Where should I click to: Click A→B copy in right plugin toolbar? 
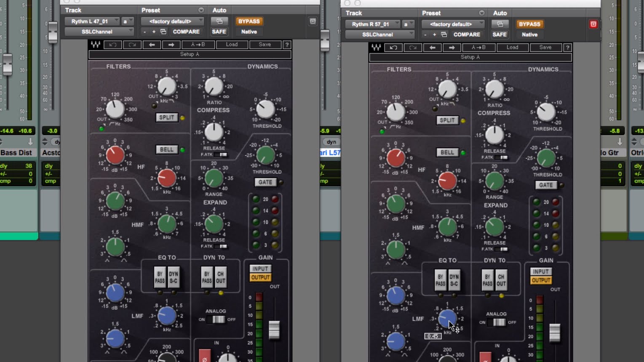tap(478, 48)
